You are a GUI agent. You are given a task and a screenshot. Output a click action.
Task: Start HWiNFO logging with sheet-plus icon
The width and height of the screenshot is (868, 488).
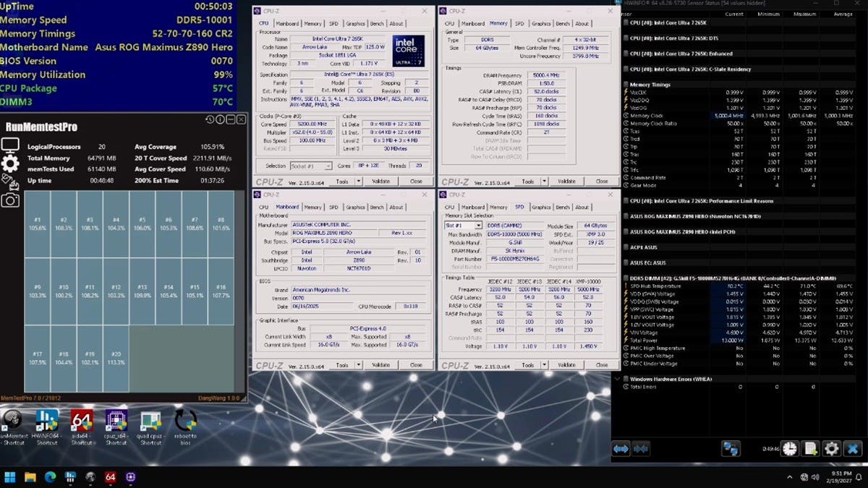click(x=811, y=449)
